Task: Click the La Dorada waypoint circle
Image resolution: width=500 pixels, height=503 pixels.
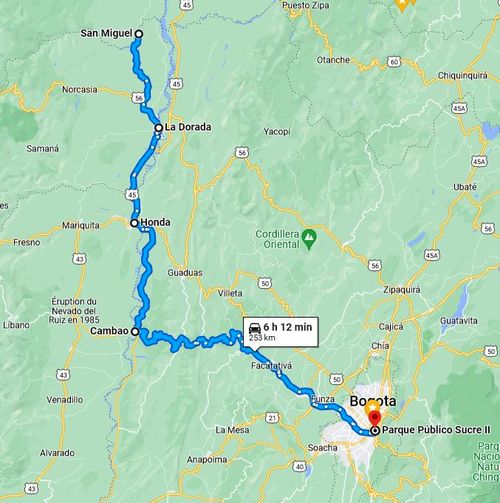Action: click(159, 128)
